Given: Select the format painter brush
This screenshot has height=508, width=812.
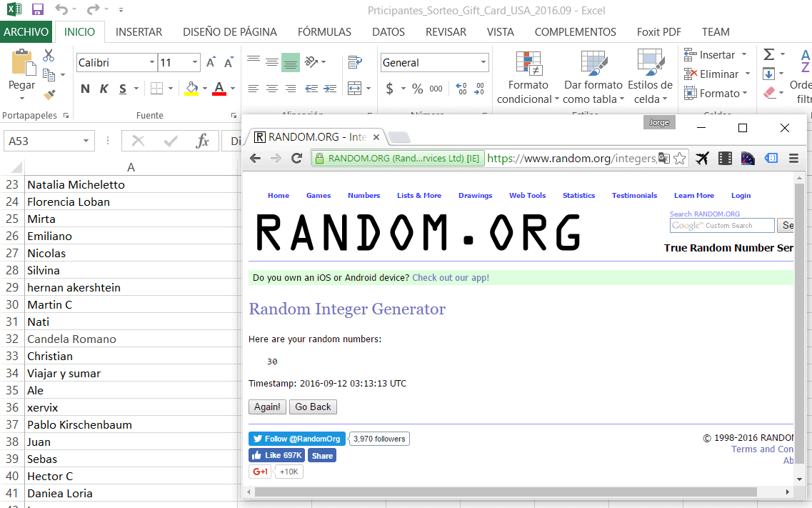Looking at the screenshot, I should (x=49, y=94).
